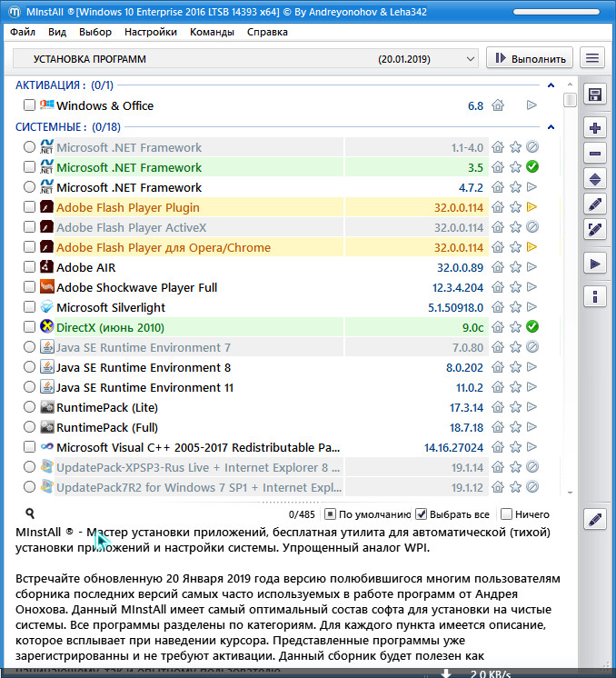The height and width of the screenshot is (678, 616).
Task: Click the hamburger menu button
Action: (x=592, y=58)
